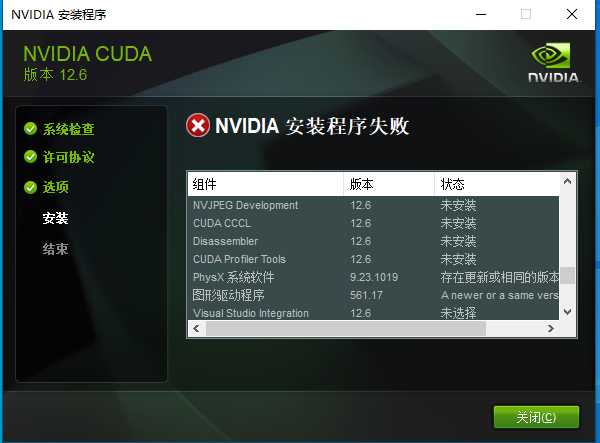The width and height of the screenshot is (600, 443).
Task: Click the scroll down arrow in component list
Action: 567,312
